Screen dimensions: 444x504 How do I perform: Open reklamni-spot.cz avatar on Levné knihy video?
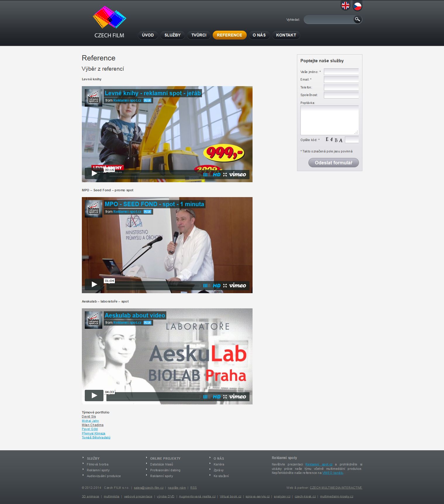pyautogui.click(x=94, y=98)
